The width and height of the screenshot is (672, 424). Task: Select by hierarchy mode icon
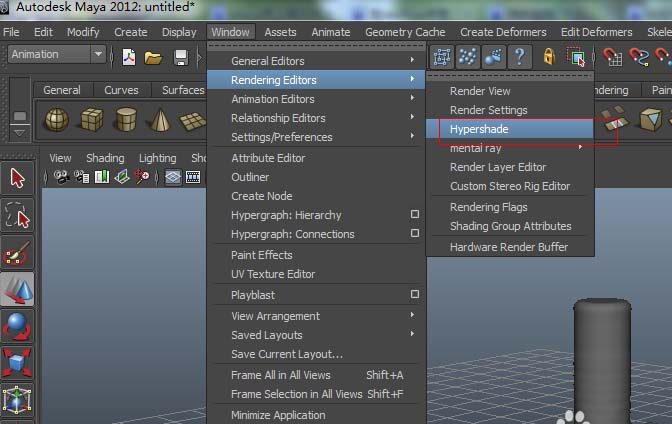[442, 57]
